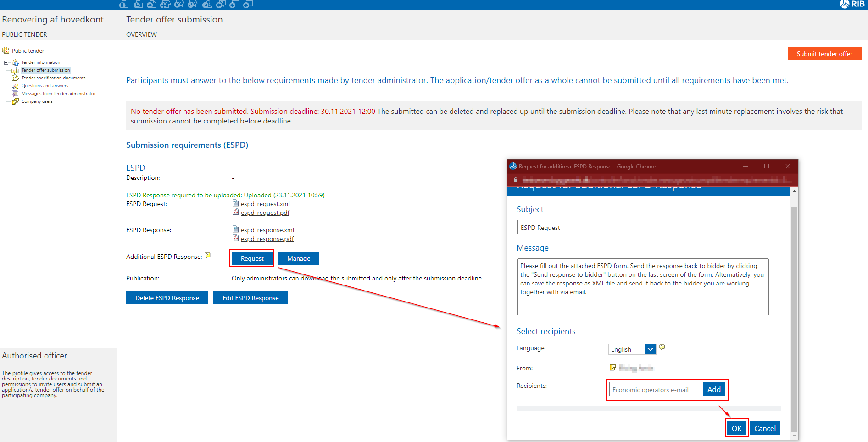Open Messages from Tender administrator
Screen dimensions: 868x442
pyautogui.click(x=58, y=94)
